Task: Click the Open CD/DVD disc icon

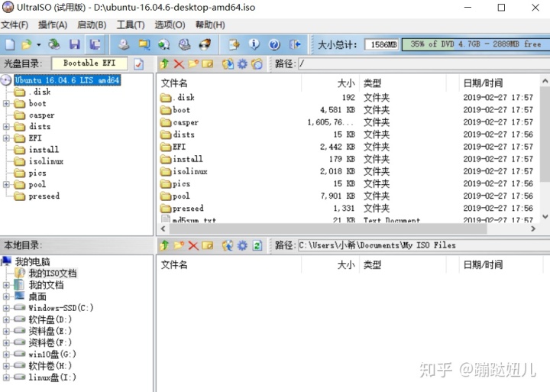Action: tap(54, 44)
